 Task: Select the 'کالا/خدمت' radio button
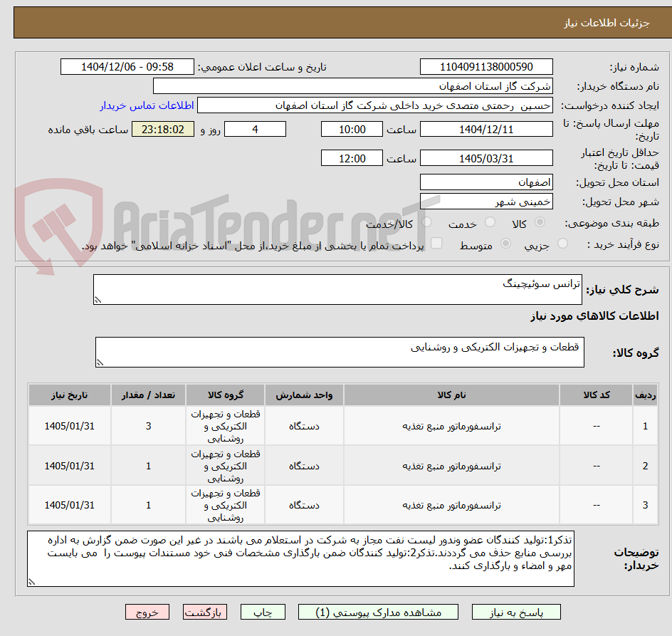click(426, 222)
